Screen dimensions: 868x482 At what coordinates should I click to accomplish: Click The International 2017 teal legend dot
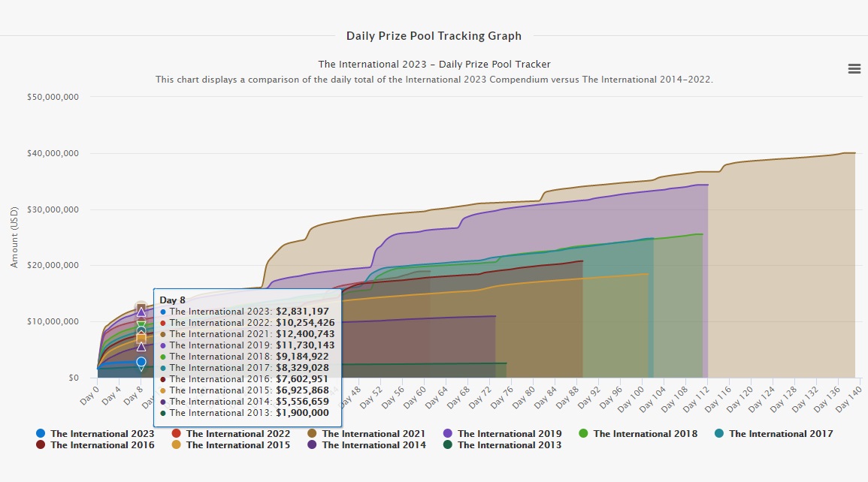click(x=718, y=434)
